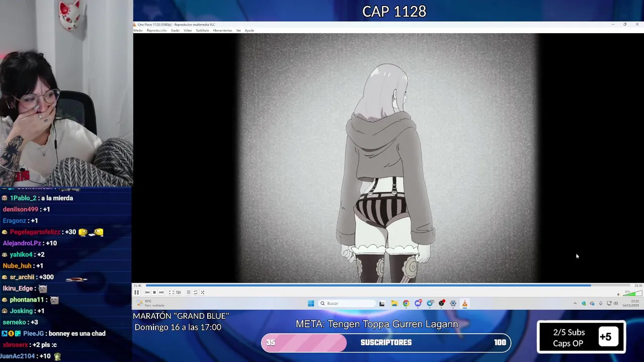Click username AlejandroLPz in chat

click(22, 243)
